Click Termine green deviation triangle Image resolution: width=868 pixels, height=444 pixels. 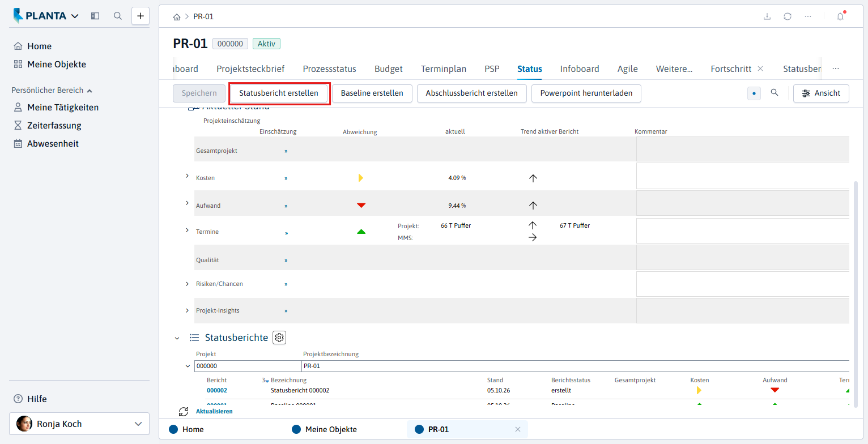[361, 232]
